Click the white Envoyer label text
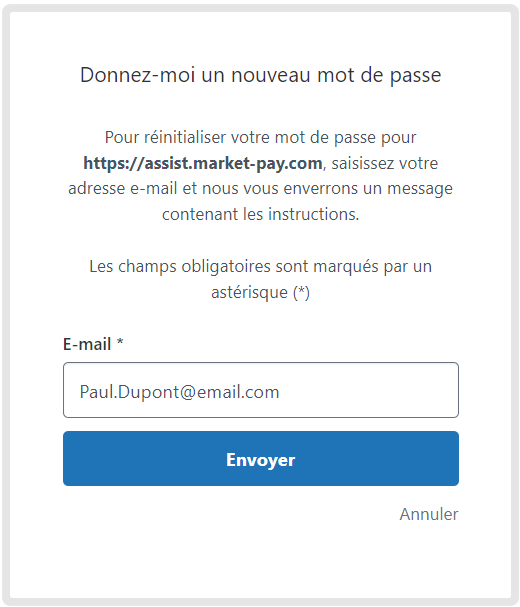Screen dimensions: 520x607 click(x=261, y=460)
